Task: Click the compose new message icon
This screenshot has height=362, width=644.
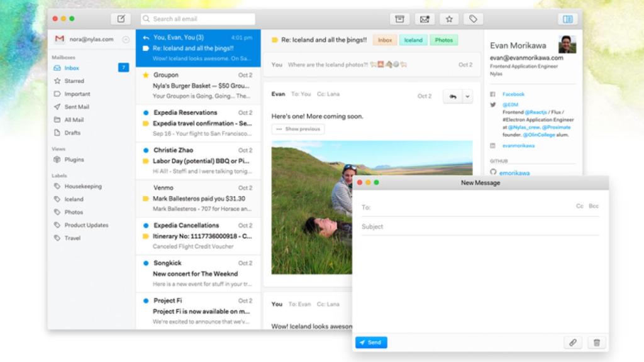Action: (x=121, y=19)
